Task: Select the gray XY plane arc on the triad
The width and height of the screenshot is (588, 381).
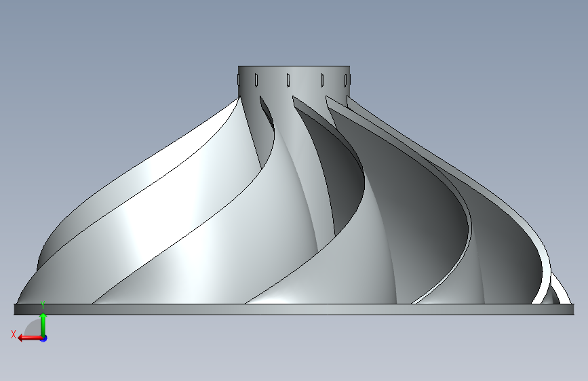Action: (x=33, y=327)
